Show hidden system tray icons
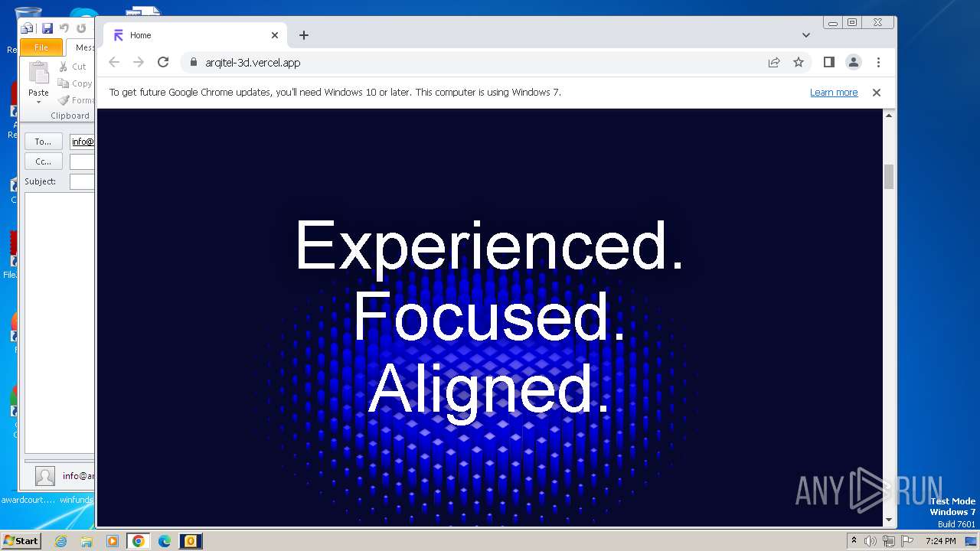 click(854, 540)
